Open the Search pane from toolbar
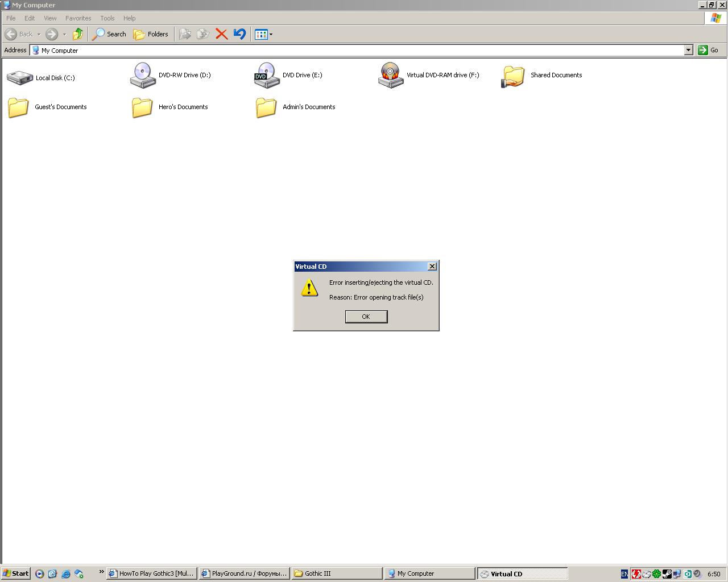 coord(109,34)
